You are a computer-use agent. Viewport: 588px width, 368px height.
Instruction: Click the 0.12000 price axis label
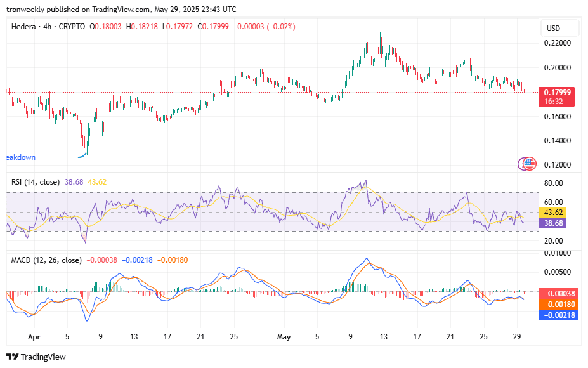point(558,165)
